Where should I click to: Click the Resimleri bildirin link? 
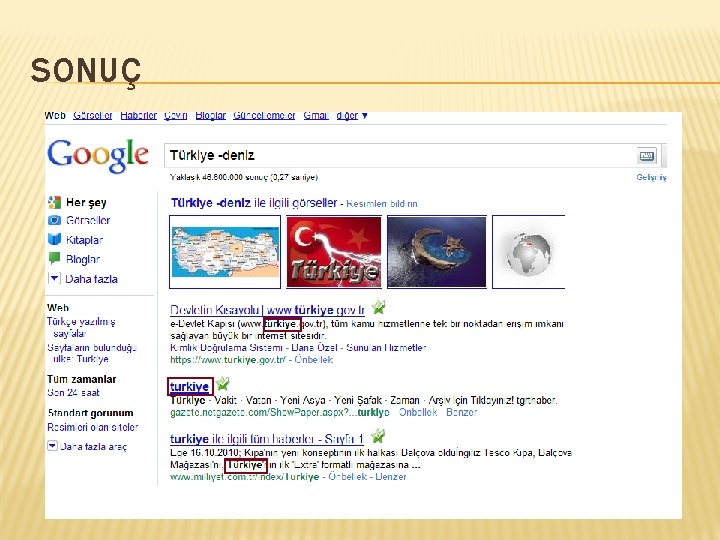tap(382, 204)
